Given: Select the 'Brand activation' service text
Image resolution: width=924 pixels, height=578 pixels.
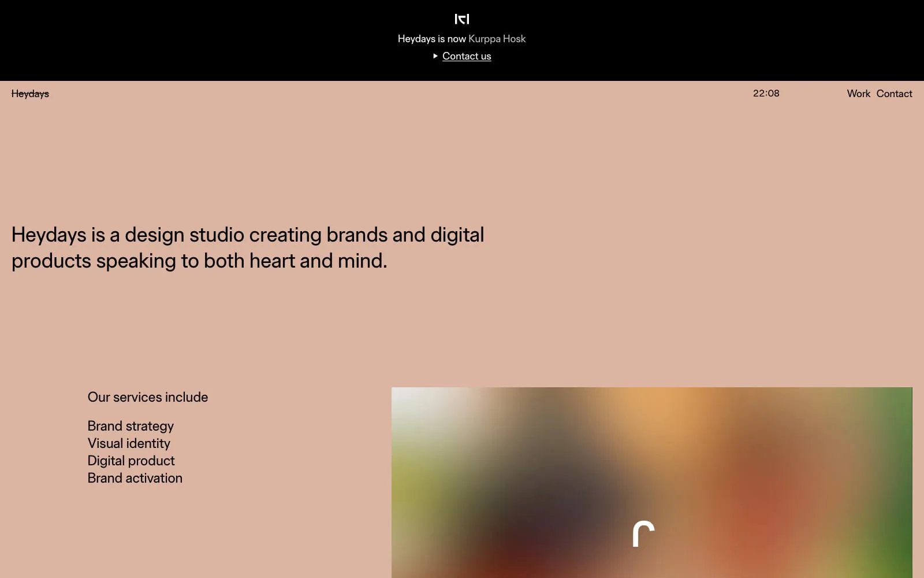Looking at the screenshot, I should (135, 478).
